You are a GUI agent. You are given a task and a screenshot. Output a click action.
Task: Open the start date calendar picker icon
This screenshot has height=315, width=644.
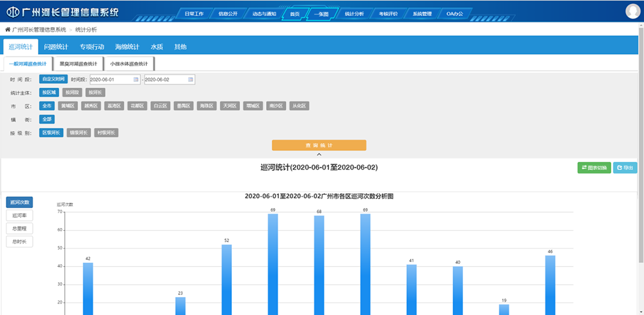coord(136,79)
